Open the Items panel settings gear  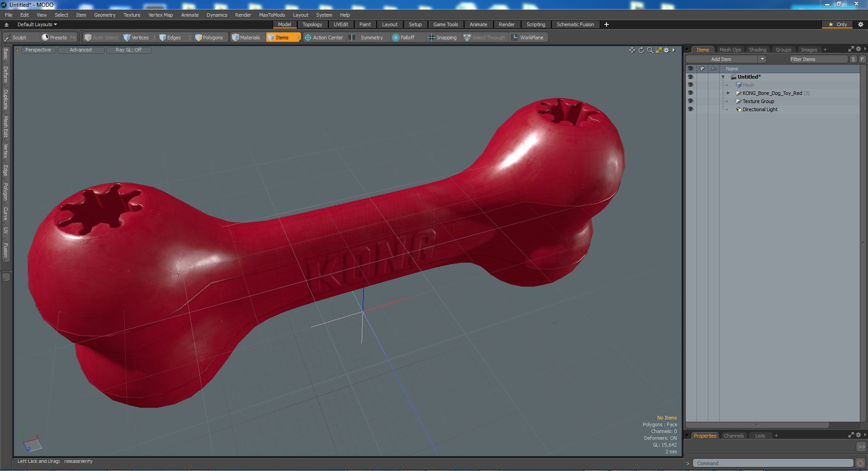(x=859, y=49)
